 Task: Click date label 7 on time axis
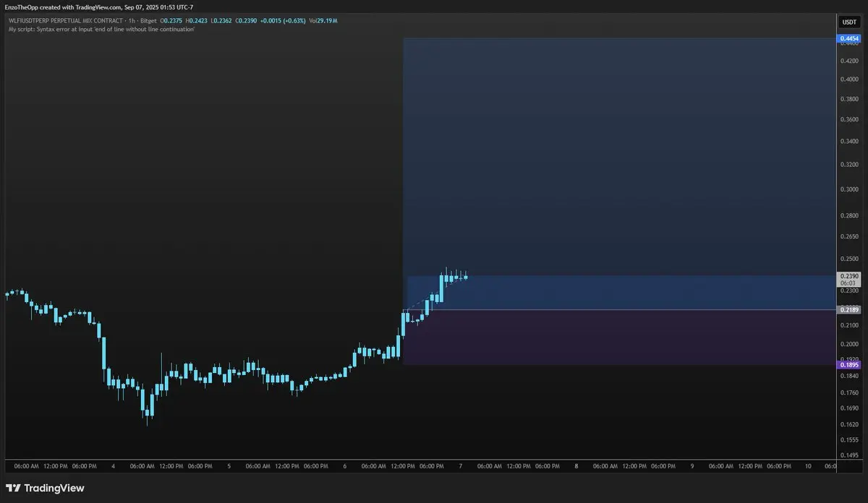click(x=461, y=466)
